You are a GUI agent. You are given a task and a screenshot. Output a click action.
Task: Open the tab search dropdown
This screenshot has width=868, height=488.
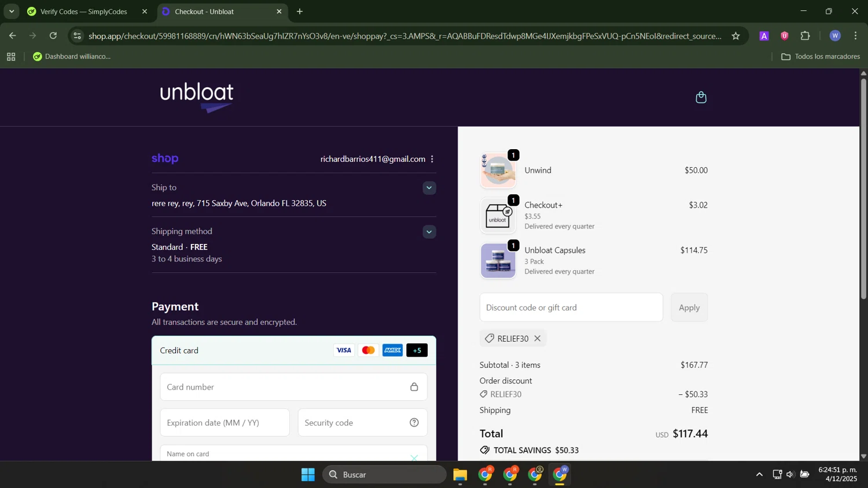12,12
